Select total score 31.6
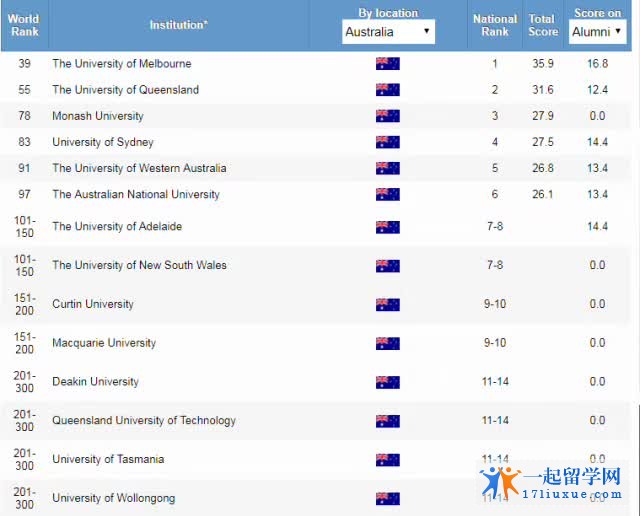 pyautogui.click(x=543, y=90)
